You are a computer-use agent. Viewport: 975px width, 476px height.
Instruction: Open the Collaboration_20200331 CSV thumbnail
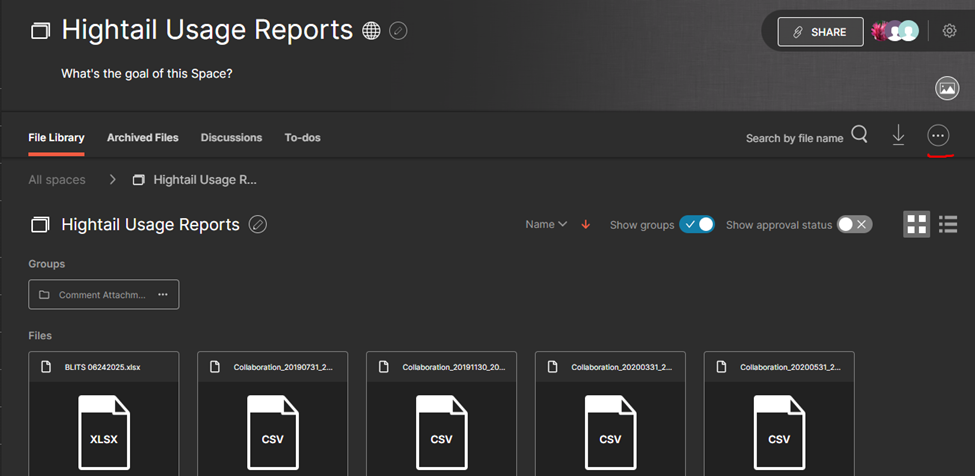(x=611, y=432)
